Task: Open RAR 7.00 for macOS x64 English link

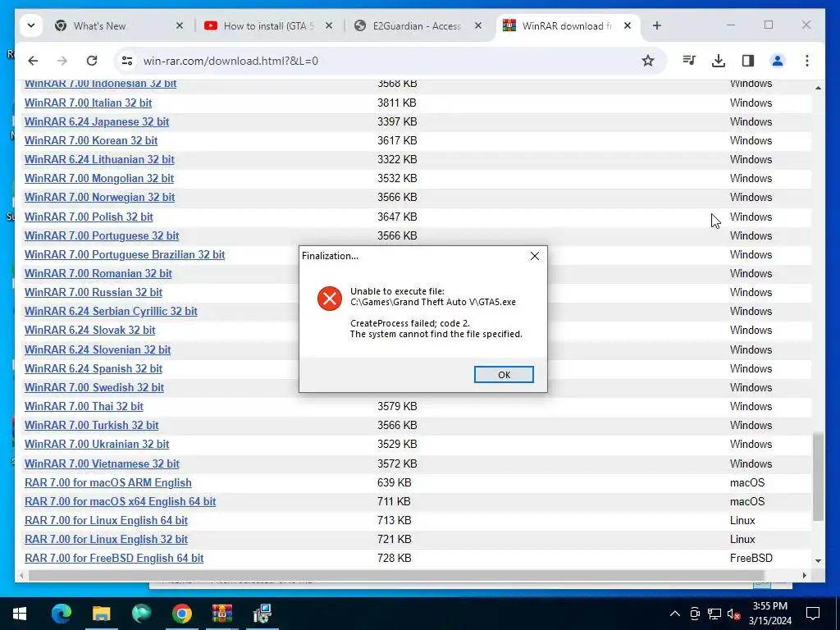Action: [120, 501]
